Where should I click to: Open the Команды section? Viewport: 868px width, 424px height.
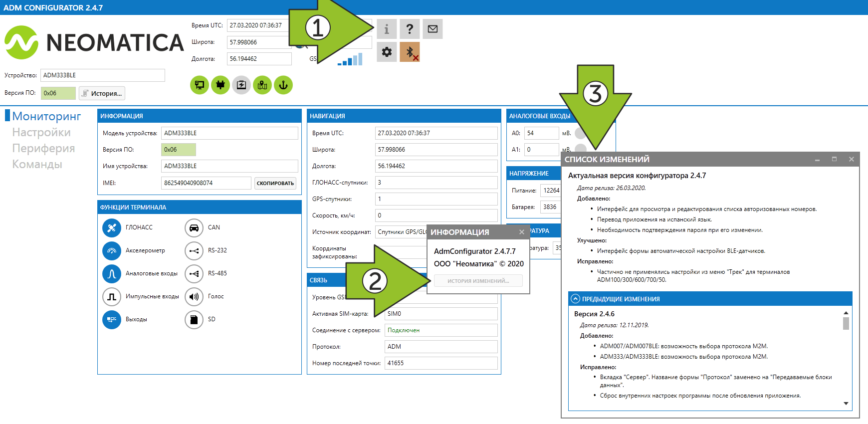coord(37,164)
